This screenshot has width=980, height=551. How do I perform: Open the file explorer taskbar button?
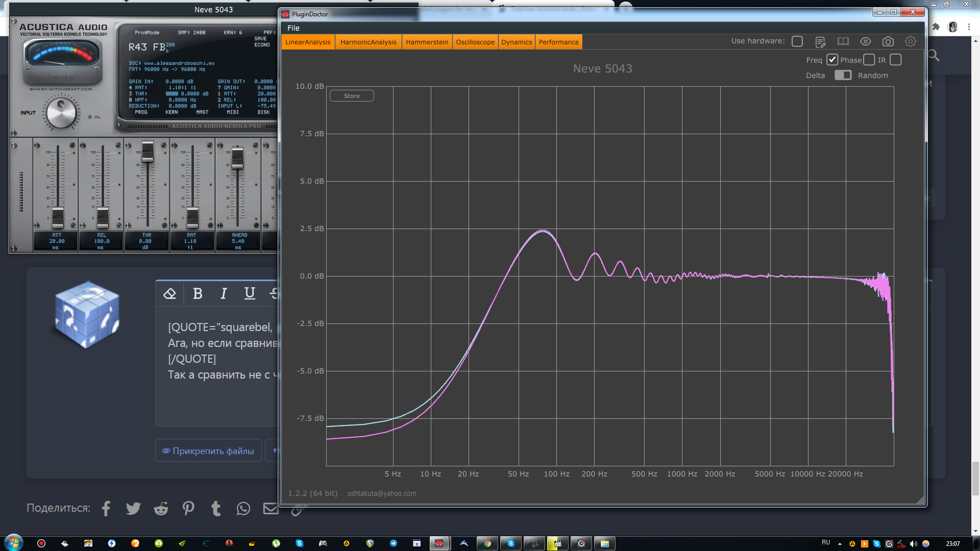click(605, 543)
